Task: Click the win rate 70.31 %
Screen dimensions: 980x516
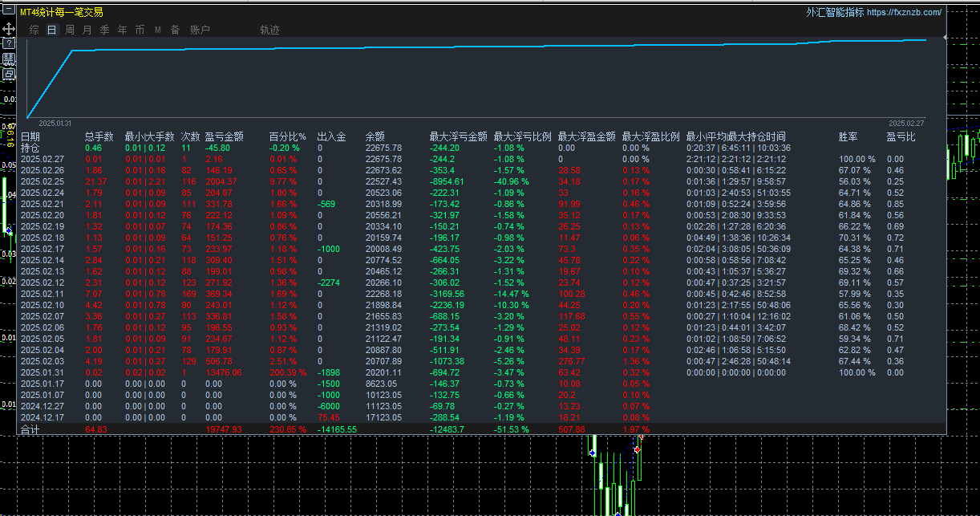Action: [856, 238]
